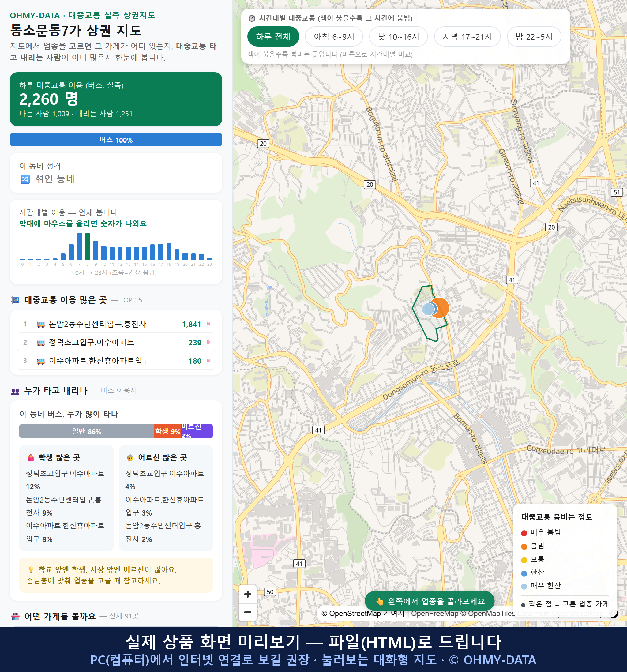Click the bus icon for 이수아파트.한신휴아파트입구
The width and height of the screenshot is (627, 672).
40,361
